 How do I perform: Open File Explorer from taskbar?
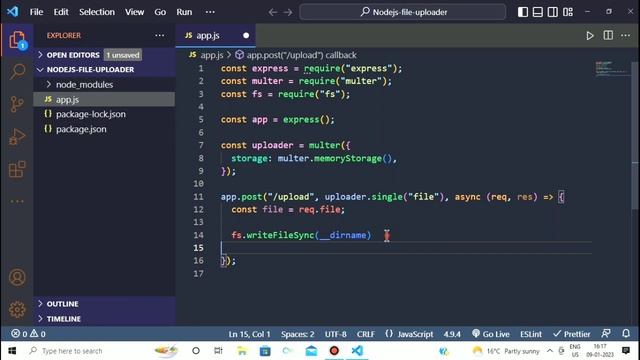pos(242,351)
